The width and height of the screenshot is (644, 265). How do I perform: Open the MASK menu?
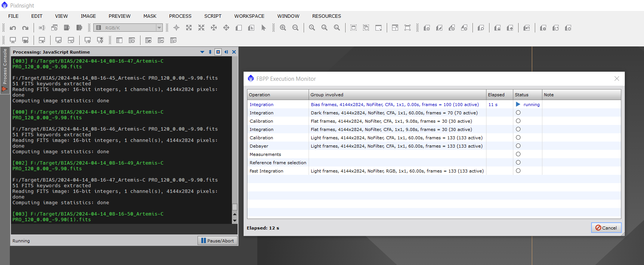pos(150,16)
